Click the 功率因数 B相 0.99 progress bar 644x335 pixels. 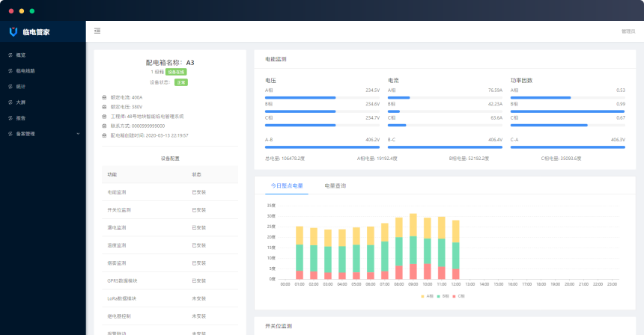(568, 111)
